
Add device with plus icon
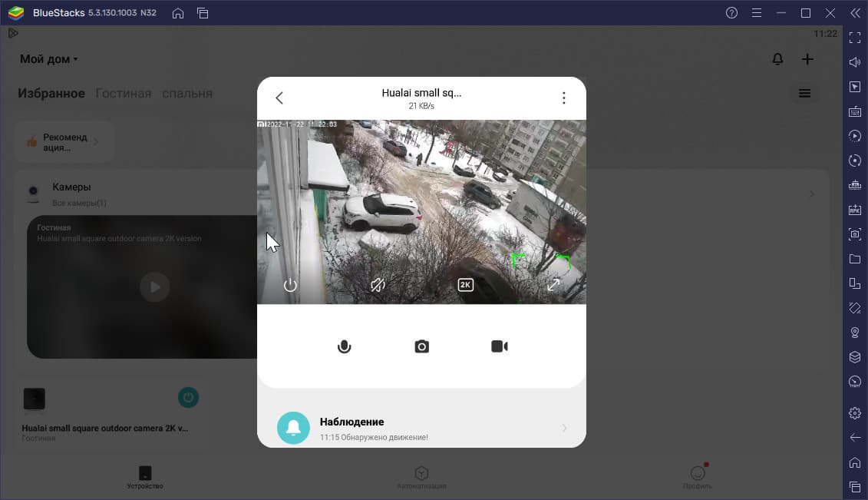(x=807, y=58)
